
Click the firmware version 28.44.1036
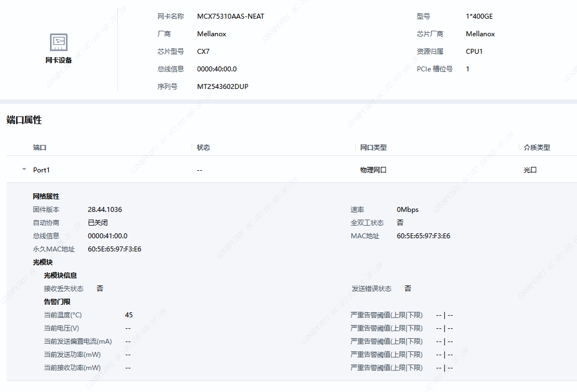[x=105, y=210]
